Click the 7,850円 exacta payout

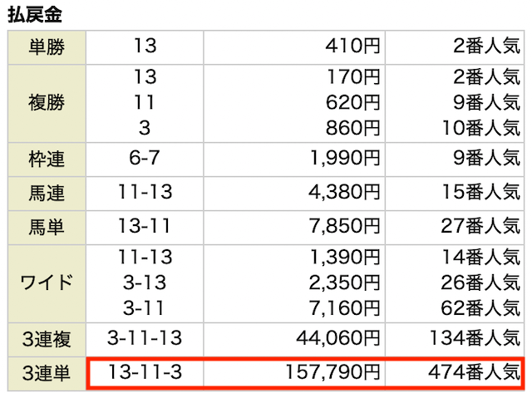pyautogui.click(x=344, y=226)
